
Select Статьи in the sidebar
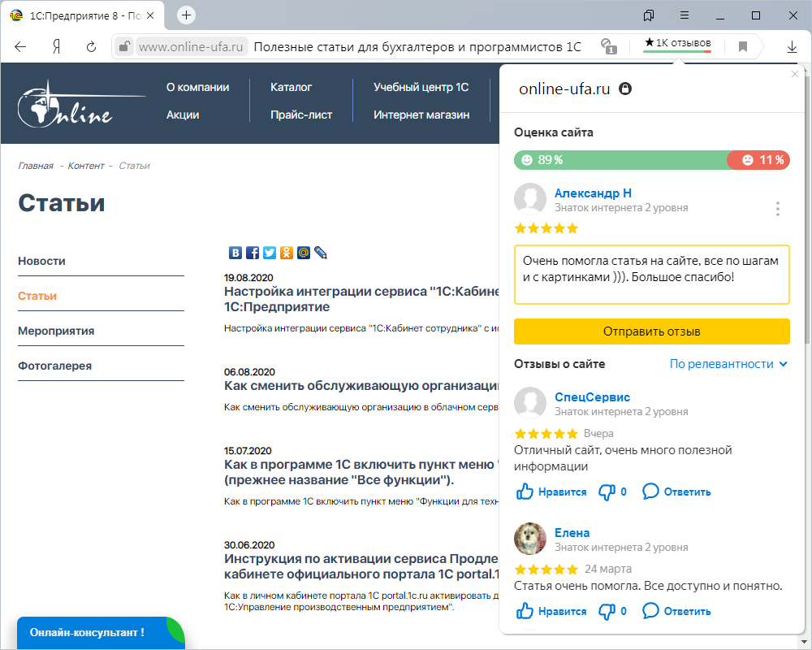[37, 296]
